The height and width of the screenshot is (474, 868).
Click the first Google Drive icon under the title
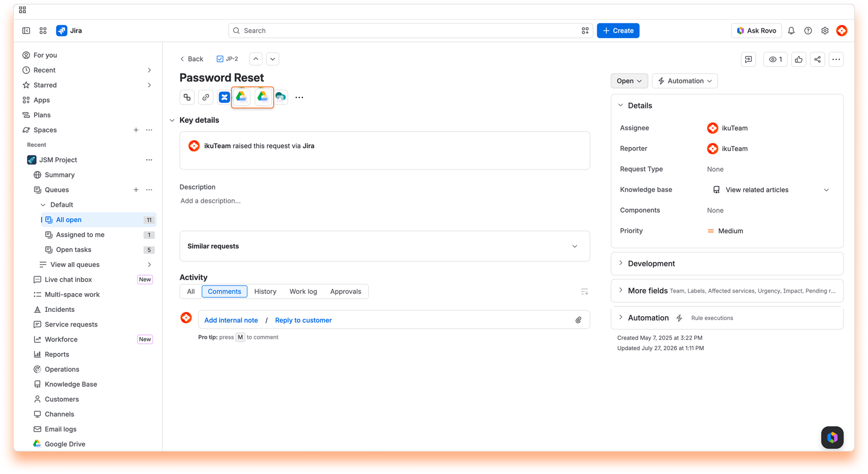(x=241, y=97)
